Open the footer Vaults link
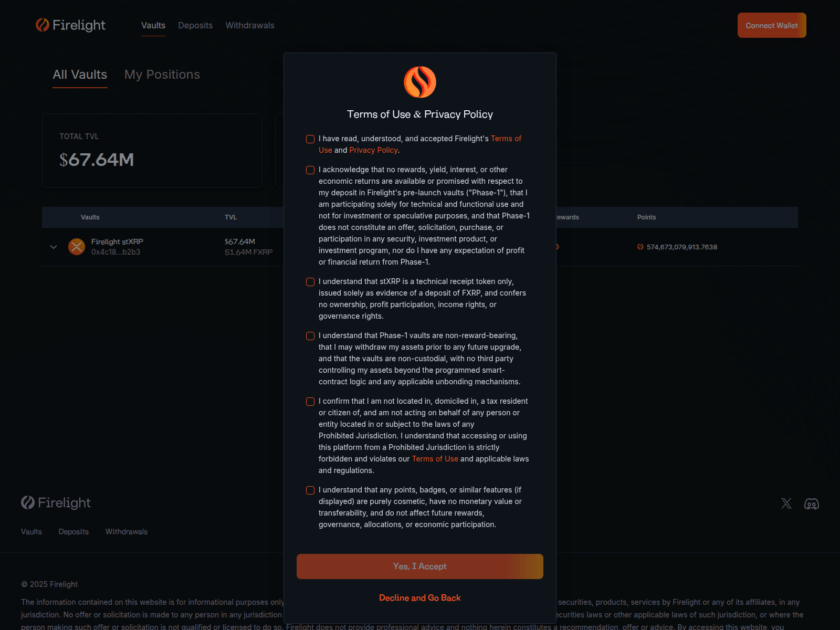Viewport: 840px width, 630px height. click(x=31, y=532)
